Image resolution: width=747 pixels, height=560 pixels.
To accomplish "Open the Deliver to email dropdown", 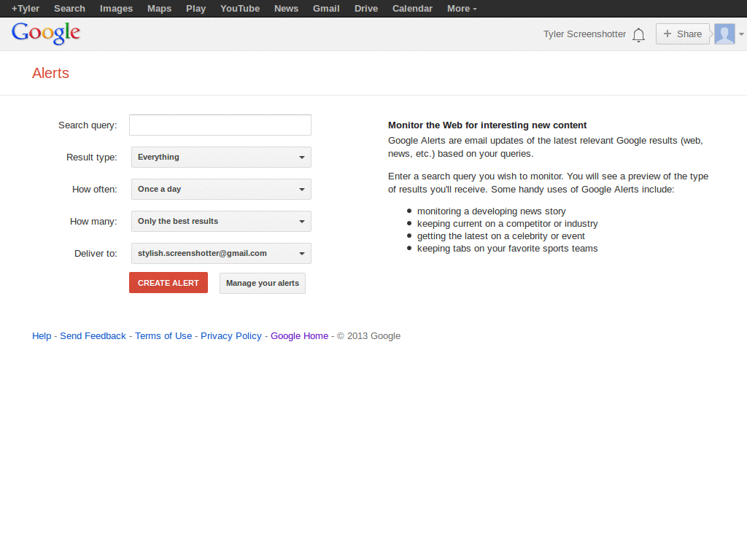I will tap(221, 253).
